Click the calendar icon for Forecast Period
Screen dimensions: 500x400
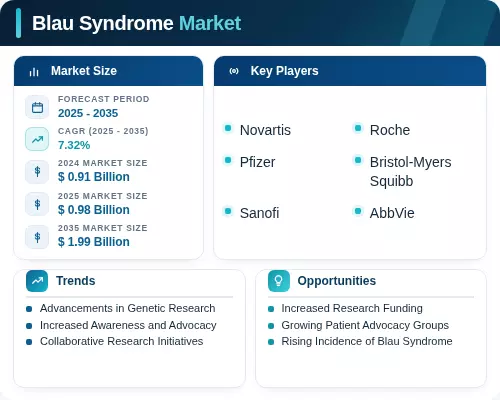coord(37,107)
